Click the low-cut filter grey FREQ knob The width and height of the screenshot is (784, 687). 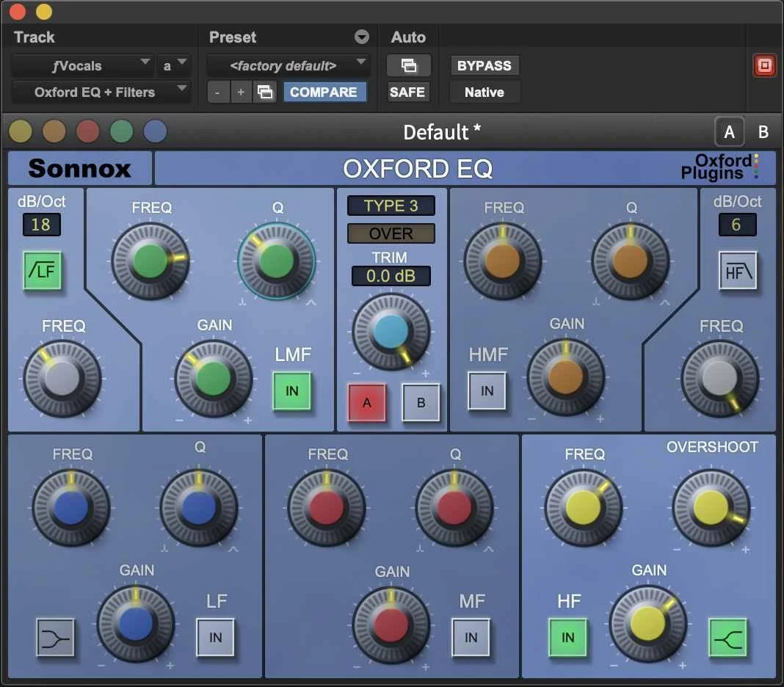click(62, 379)
